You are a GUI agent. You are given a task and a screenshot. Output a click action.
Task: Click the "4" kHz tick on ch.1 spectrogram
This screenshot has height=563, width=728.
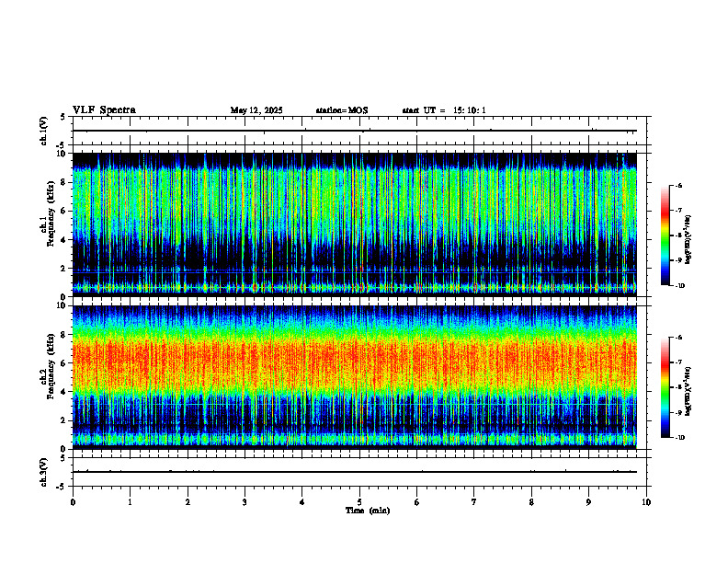[64, 240]
